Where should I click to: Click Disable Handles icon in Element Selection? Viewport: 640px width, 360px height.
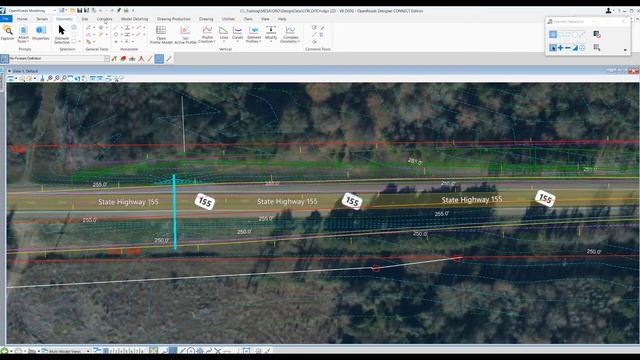click(597, 34)
